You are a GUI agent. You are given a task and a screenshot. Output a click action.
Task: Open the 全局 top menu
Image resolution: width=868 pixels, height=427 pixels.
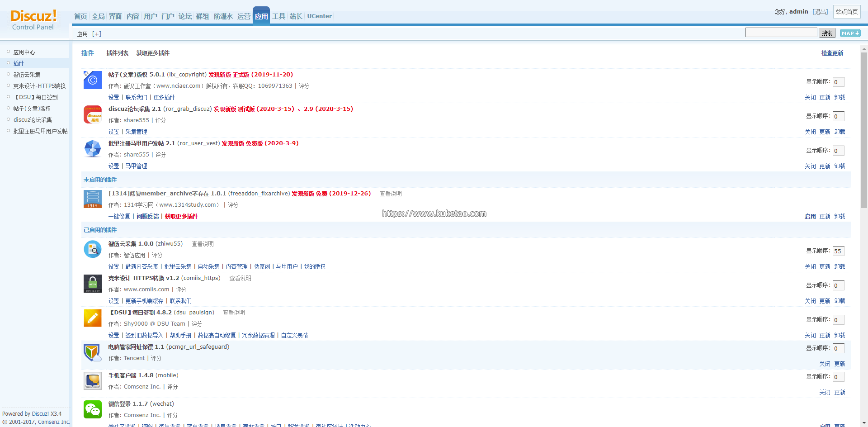coord(98,16)
